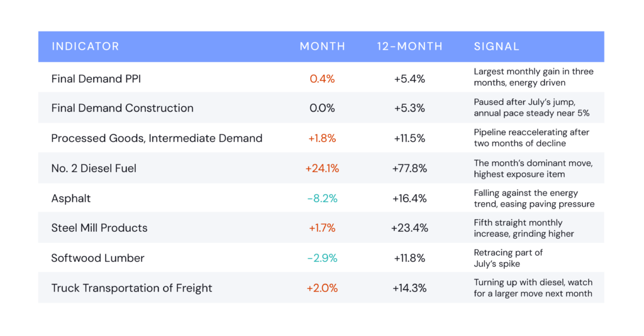This screenshot has height=336, width=644.
Task: Click Truck Transportation of Freight label
Action: [x=132, y=288]
